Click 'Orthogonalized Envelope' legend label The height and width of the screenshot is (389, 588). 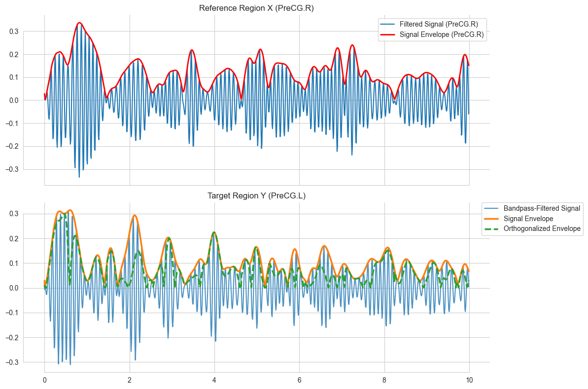click(542, 228)
